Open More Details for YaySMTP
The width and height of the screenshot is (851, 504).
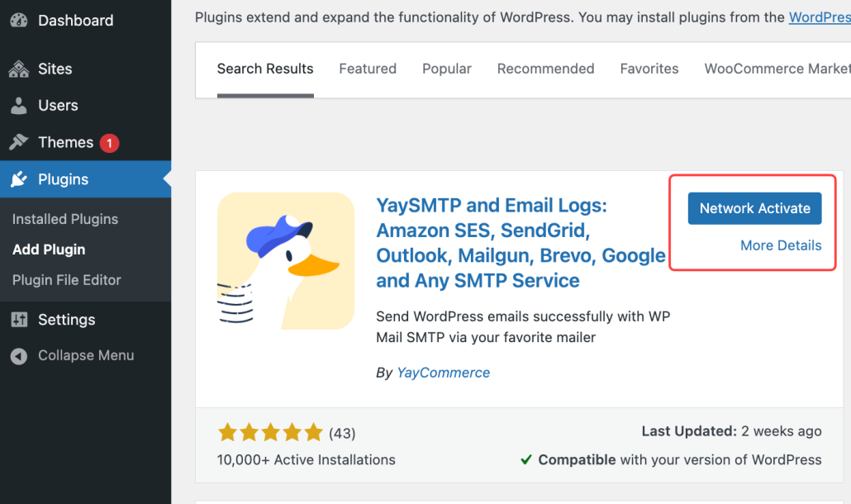tap(781, 245)
